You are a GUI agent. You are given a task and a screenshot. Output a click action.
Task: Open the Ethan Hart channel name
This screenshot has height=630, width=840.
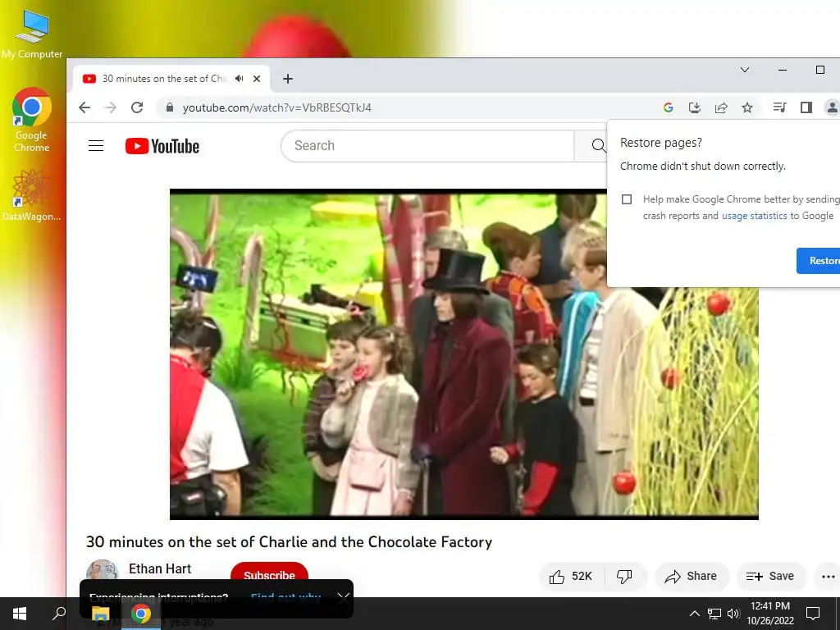[x=160, y=568]
